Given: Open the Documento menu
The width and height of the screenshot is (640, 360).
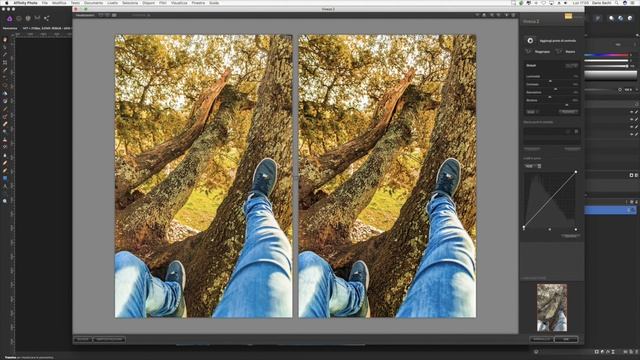Looking at the screenshot, I should [94, 3].
